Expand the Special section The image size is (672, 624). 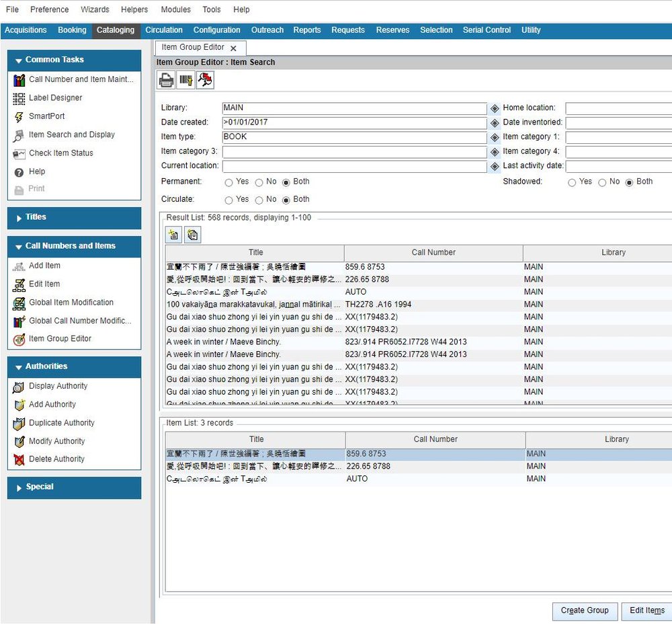coord(74,487)
